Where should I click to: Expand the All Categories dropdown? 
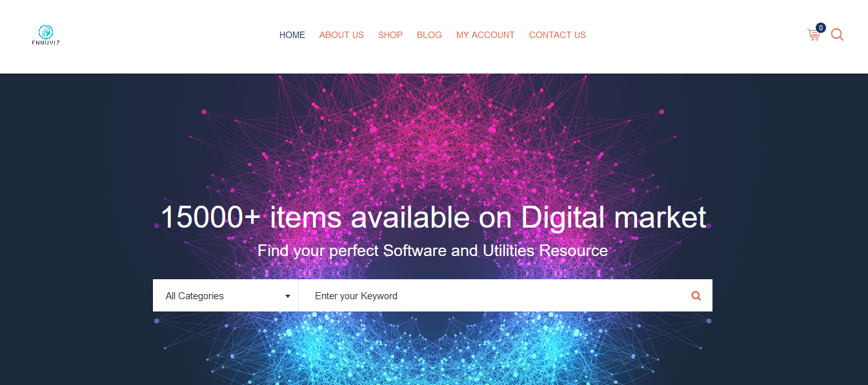(226, 295)
